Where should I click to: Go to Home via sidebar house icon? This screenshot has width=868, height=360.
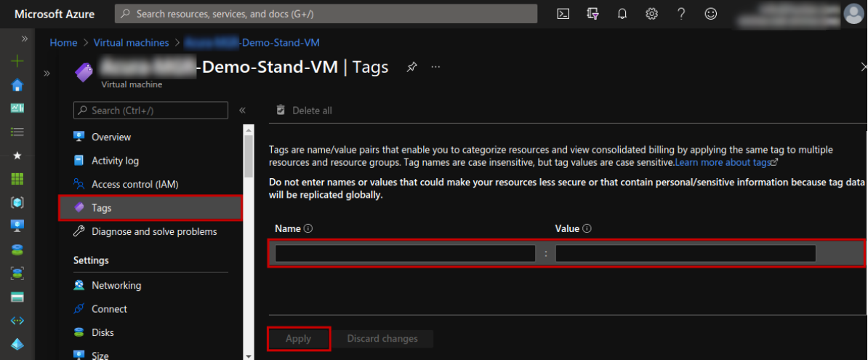(x=17, y=85)
